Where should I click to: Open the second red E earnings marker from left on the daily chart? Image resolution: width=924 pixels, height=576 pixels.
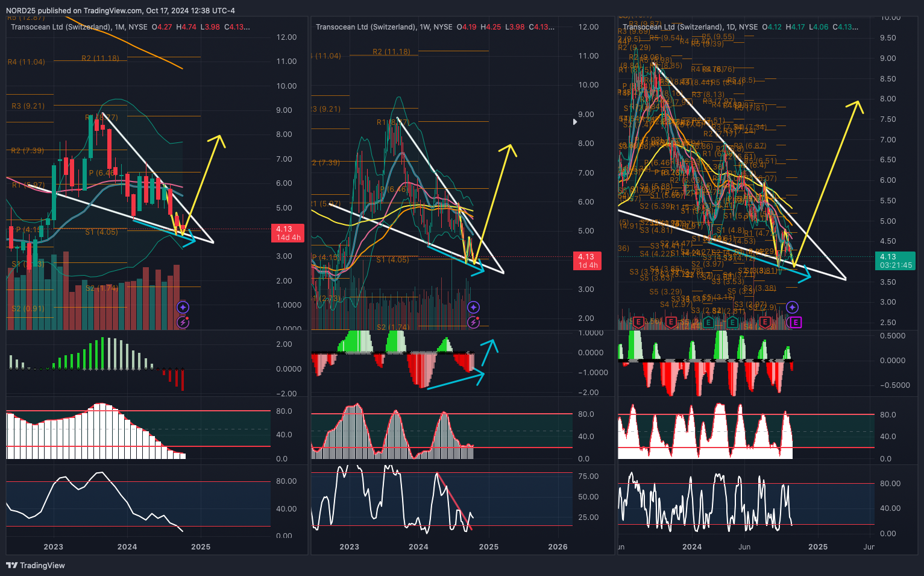point(671,323)
